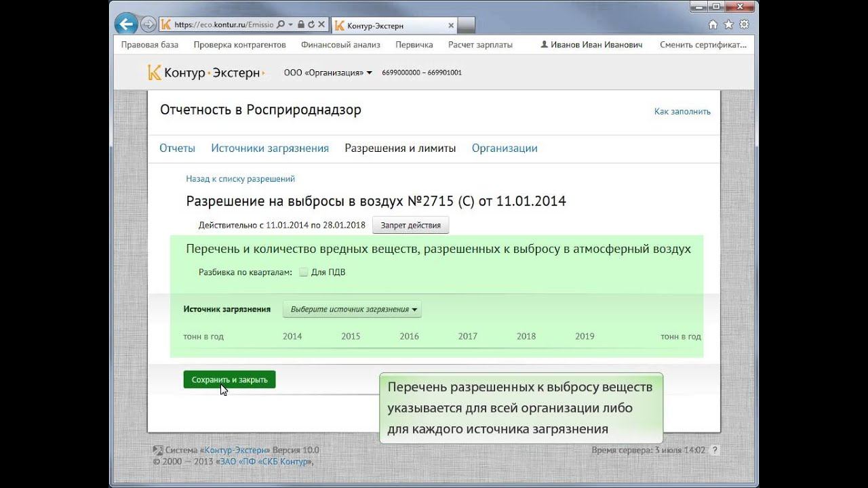Open the Первичка menu item
Screen dimensions: 868x488
[414, 45]
